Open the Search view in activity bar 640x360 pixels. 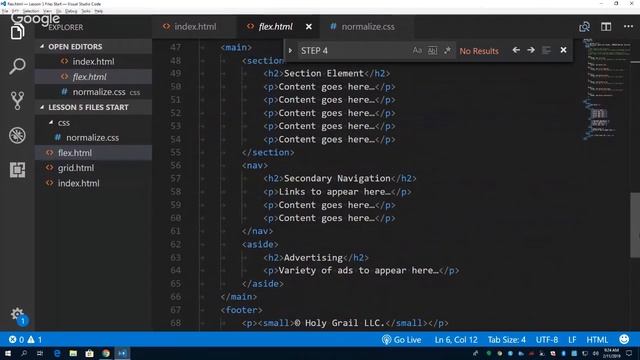tap(17, 66)
